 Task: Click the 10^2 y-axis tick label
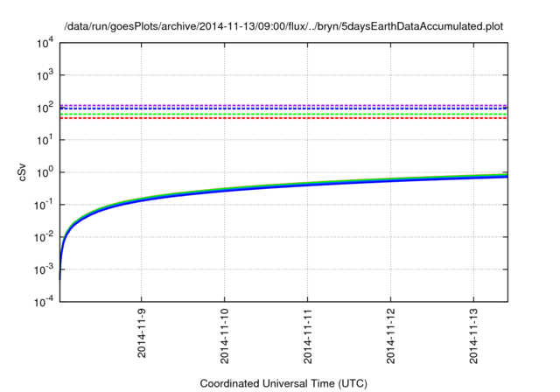click(x=45, y=108)
